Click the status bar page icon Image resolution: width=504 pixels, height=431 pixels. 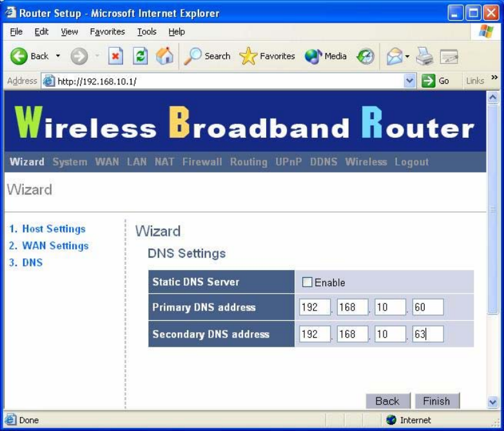[10, 420]
